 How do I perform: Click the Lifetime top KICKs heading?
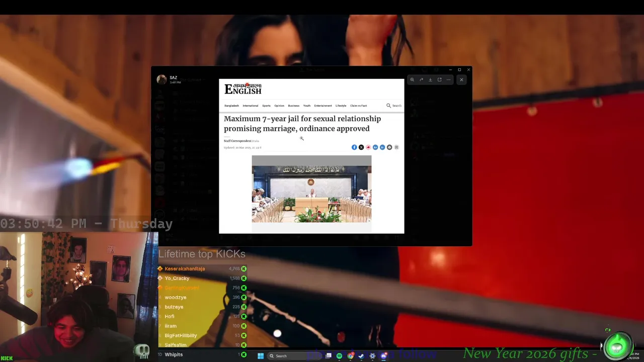pyautogui.click(x=202, y=254)
